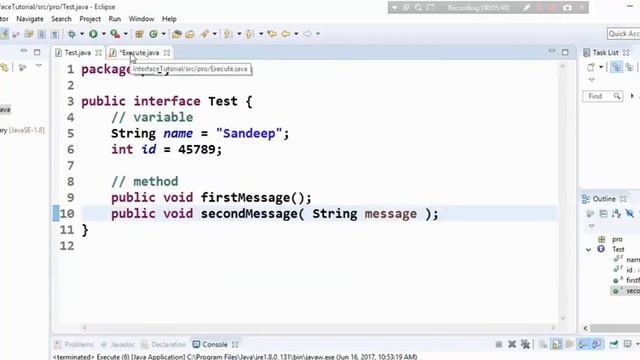
Task: Collapse the Test node in Outline
Action: click(588, 249)
